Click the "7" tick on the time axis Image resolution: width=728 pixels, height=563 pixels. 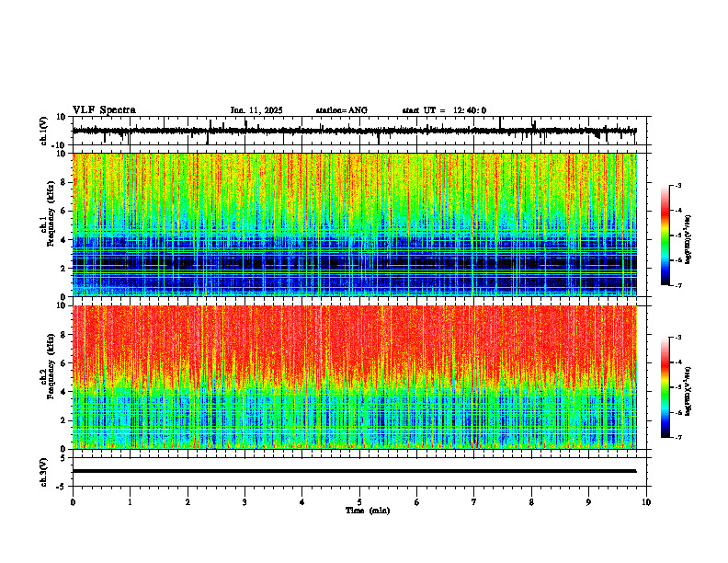coord(474,502)
